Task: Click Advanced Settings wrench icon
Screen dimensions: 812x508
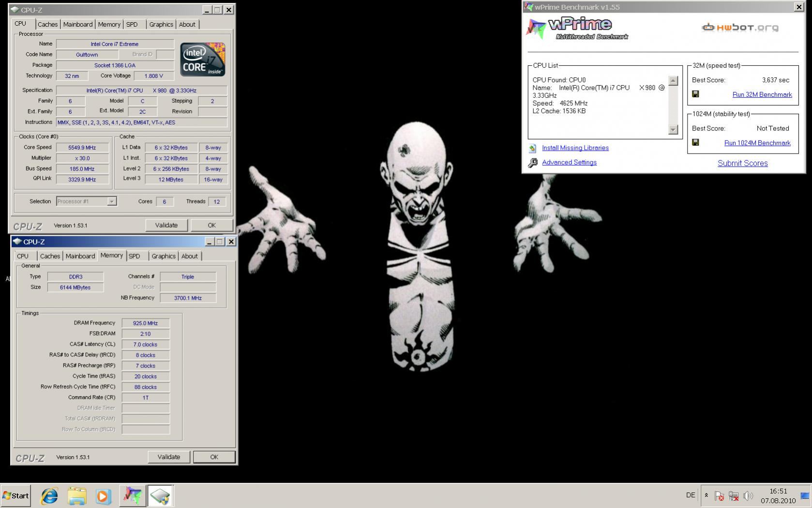Action: (533, 163)
